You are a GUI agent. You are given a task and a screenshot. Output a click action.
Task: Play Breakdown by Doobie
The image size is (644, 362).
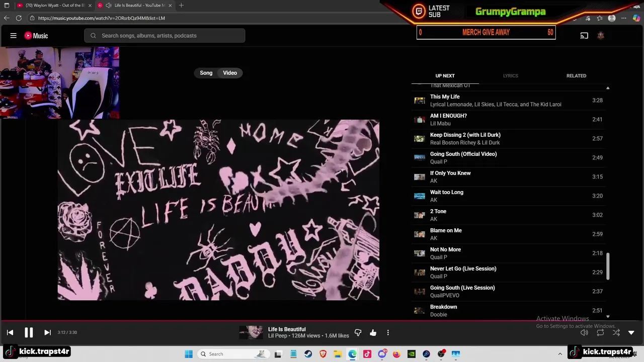pyautogui.click(x=508, y=311)
